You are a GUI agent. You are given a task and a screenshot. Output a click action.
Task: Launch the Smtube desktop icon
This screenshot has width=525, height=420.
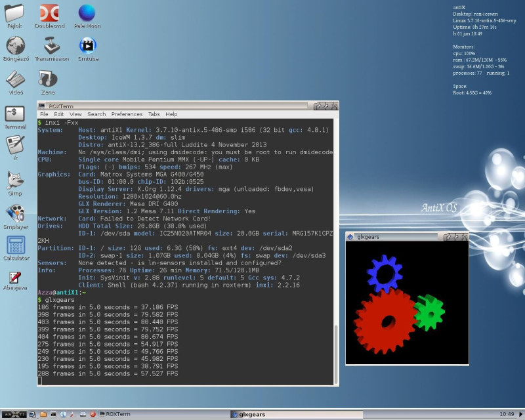87,45
